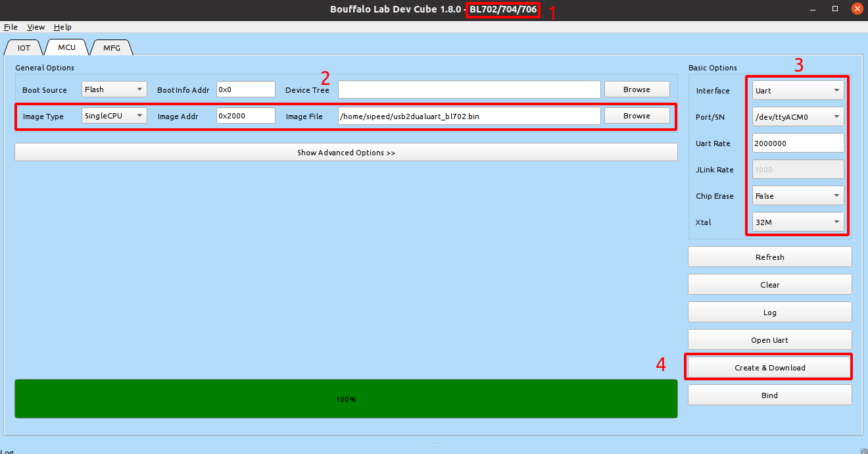Screen dimensions: 868x454
Task: Switch to the IOT tab
Action: coord(24,47)
